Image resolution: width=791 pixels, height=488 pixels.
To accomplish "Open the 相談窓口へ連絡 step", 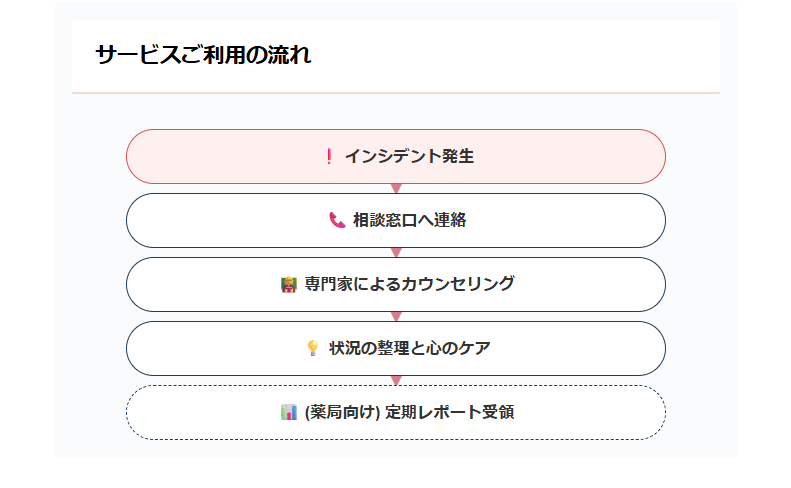I will pyautogui.click(x=409, y=220).
